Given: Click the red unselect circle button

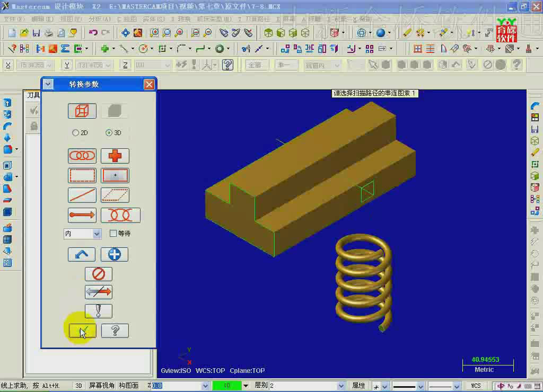Looking at the screenshot, I should 98,274.
